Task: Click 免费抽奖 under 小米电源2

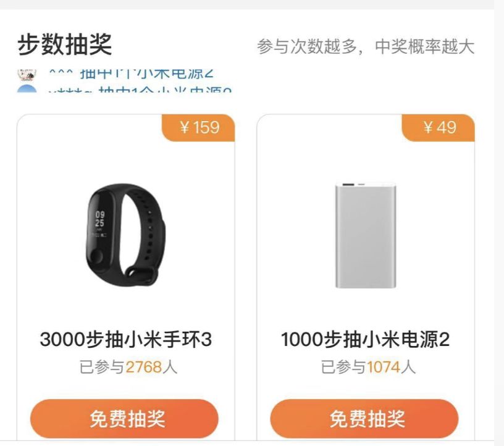Action: (364, 419)
